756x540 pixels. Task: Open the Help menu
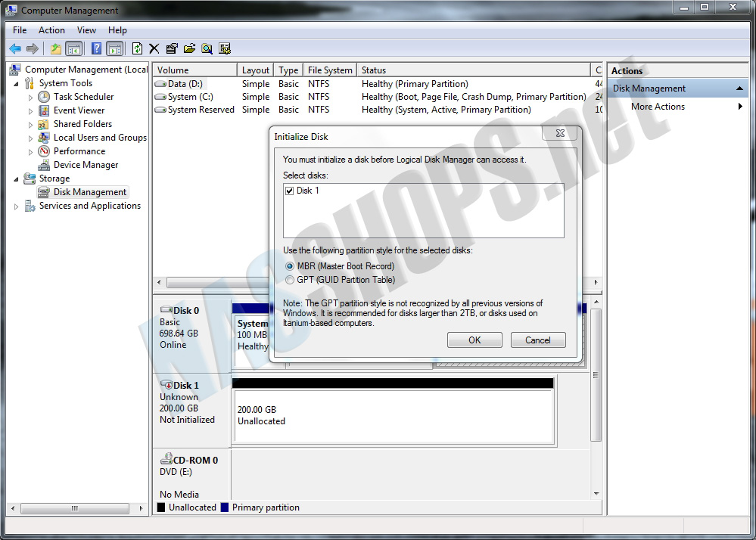click(117, 29)
